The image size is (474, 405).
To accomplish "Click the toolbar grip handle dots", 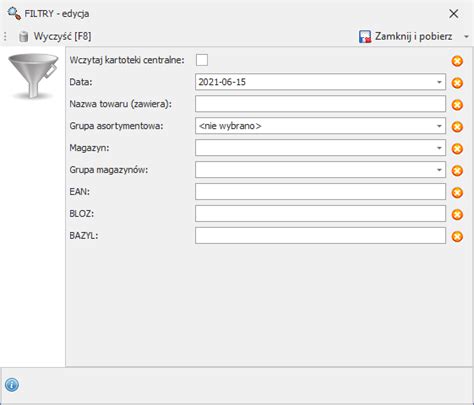I will [x=5, y=36].
